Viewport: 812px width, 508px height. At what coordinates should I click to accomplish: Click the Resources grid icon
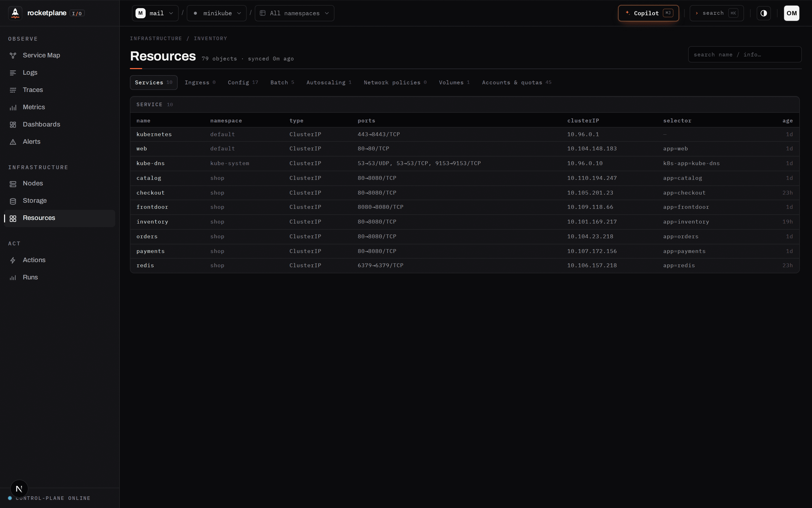[13, 218]
